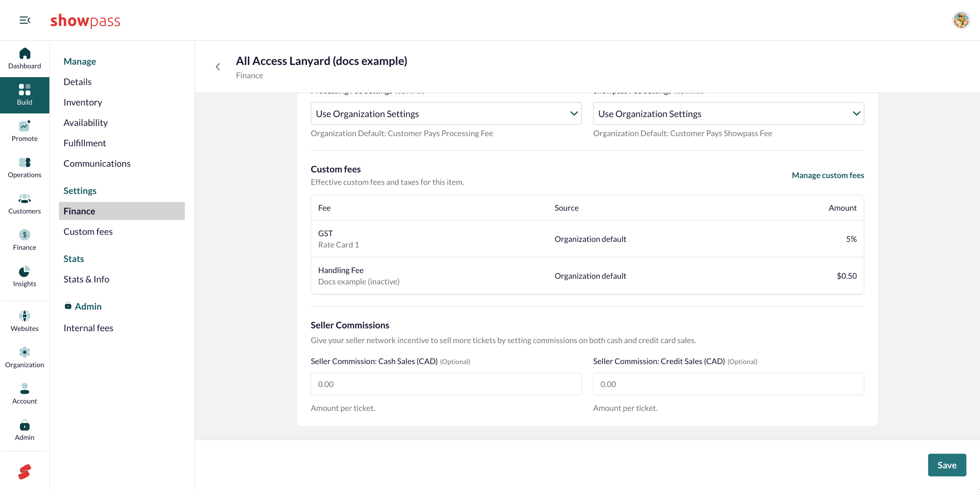Click the Seller Commissions heading
This screenshot has width=980, height=490.
[350, 325]
